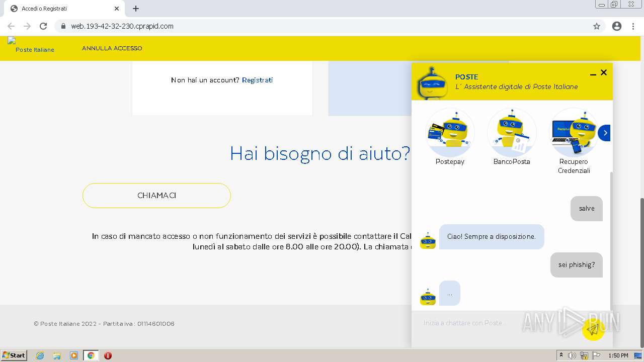Click the Poste Italiane 2022 copyright text
The image size is (644, 362).
coord(104,324)
